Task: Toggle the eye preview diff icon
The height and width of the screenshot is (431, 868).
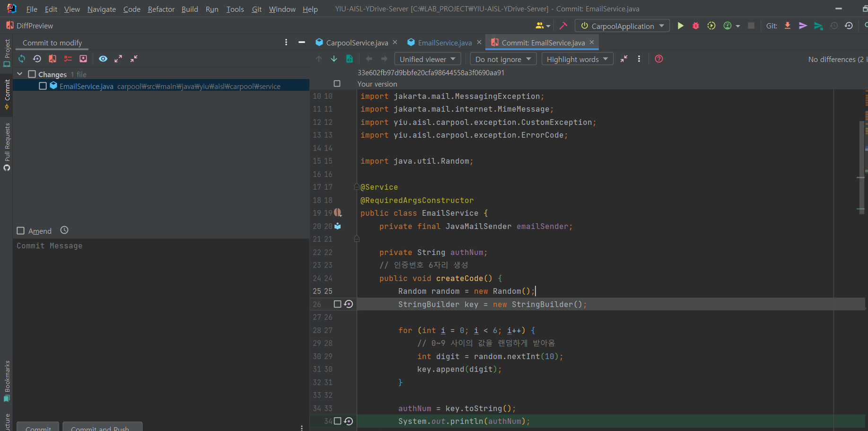Action: click(x=103, y=59)
